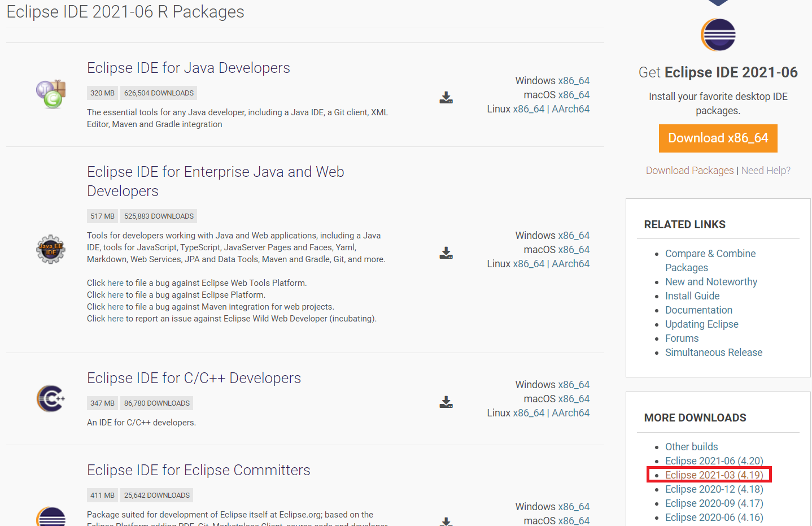The width and height of the screenshot is (812, 526).
Task: Click the 347 MB size badge
Action: coord(102,403)
